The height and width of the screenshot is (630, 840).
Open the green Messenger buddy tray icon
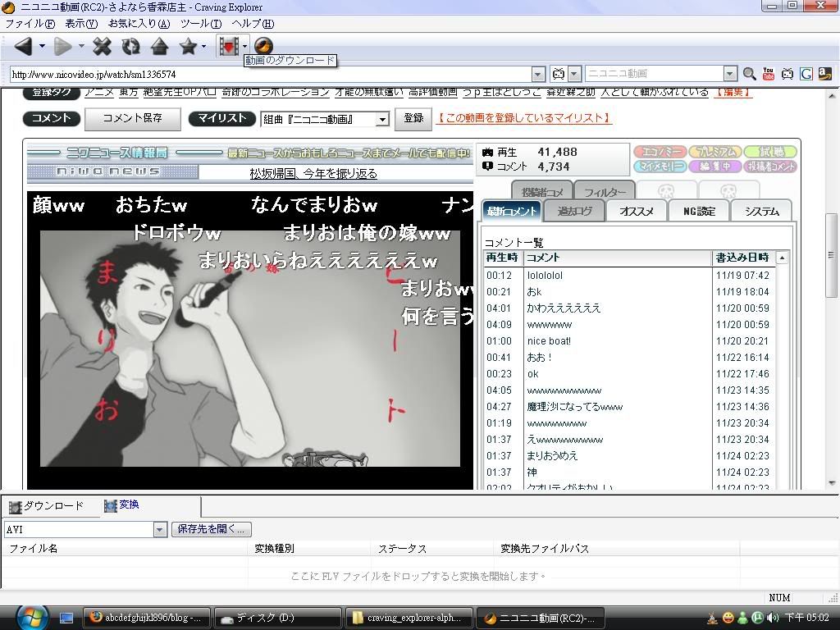point(742,618)
